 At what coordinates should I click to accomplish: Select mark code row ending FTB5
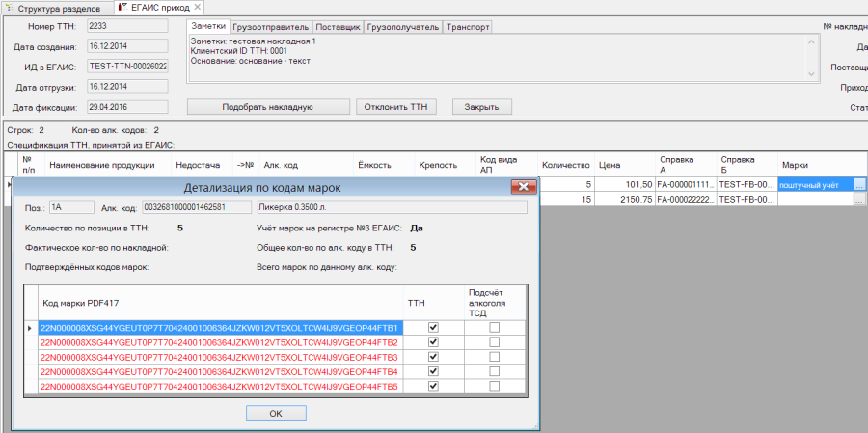[220, 386]
